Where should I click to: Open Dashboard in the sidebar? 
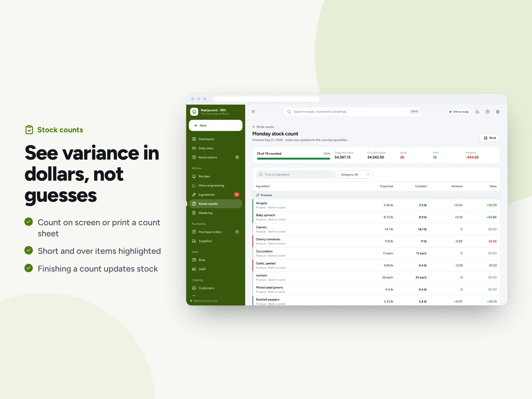(x=215, y=139)
